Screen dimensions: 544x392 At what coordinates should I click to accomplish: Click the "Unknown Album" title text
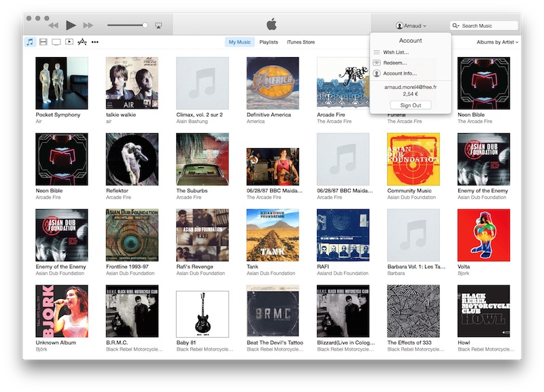pyautogui.click(x=56, y=342)
